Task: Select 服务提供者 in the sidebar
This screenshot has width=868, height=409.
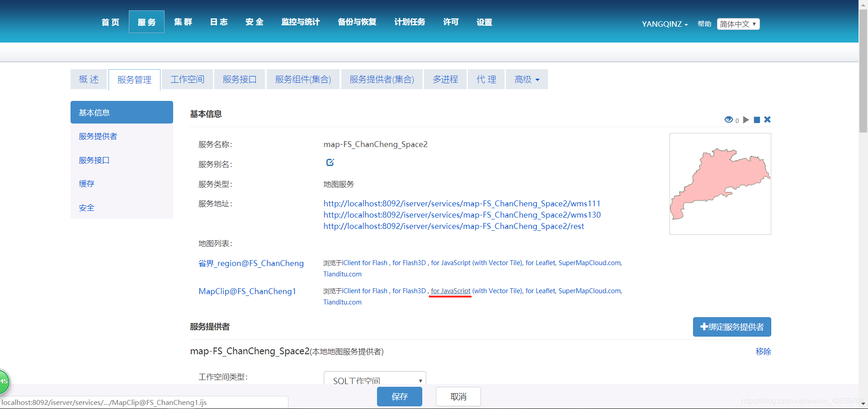Action: tap(98, 136)
